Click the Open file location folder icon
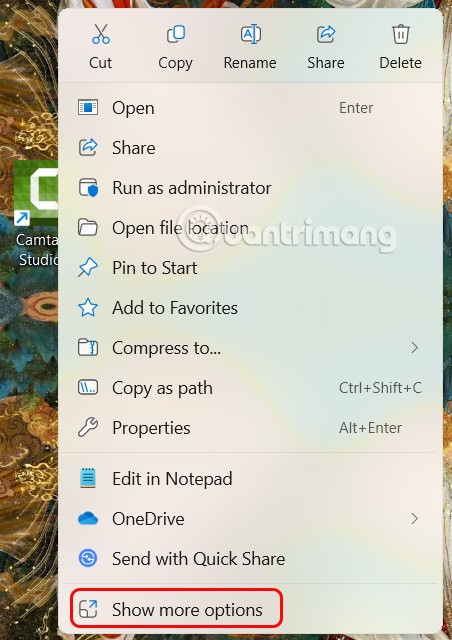This screenshot has height=640, width=452. (88, 227)
